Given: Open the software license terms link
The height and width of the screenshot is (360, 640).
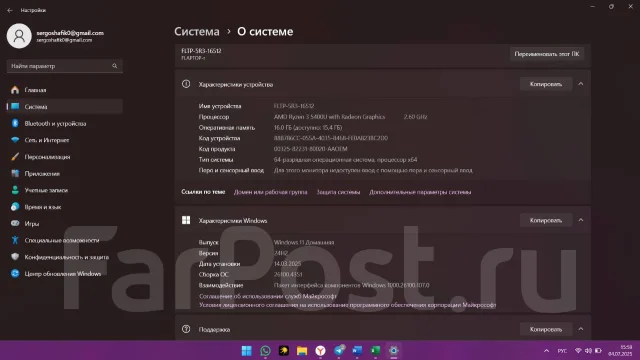Looking at the screenshot, I should pyautogui.click(x=347, y=305).
